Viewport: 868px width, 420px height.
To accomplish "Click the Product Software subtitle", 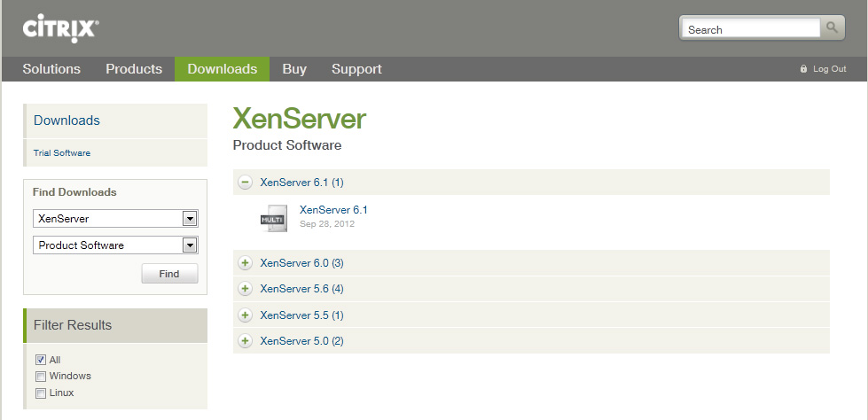I will [287, 145].
